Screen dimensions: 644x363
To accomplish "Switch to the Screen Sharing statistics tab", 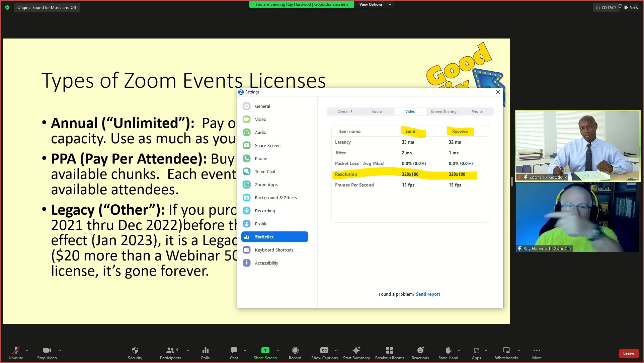I will pos(443,112).
